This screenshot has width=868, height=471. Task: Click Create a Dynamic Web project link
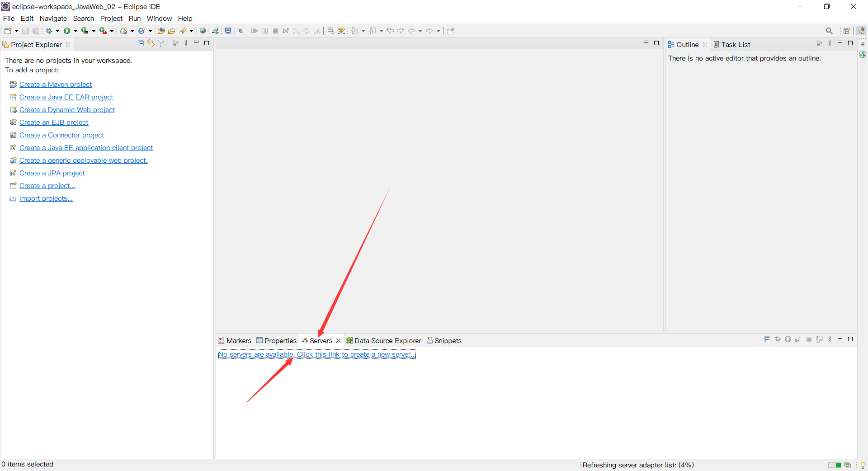tap(67, 110)
